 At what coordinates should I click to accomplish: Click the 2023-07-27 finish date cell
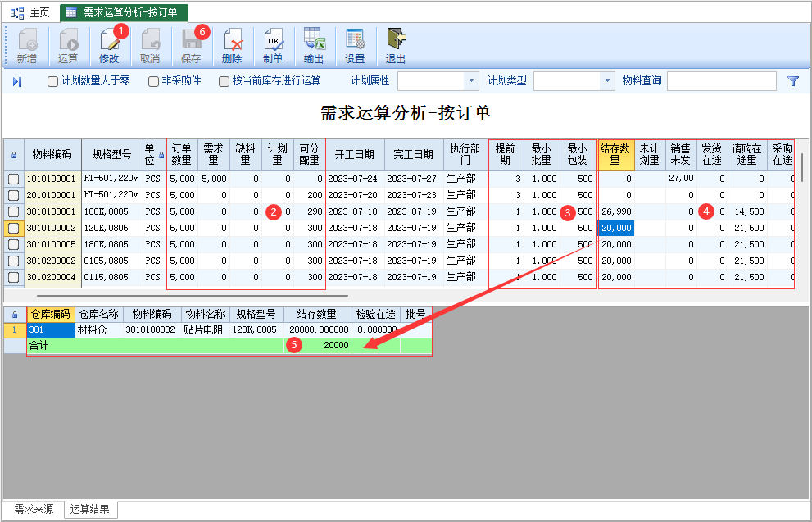click(x=413, y=179)
